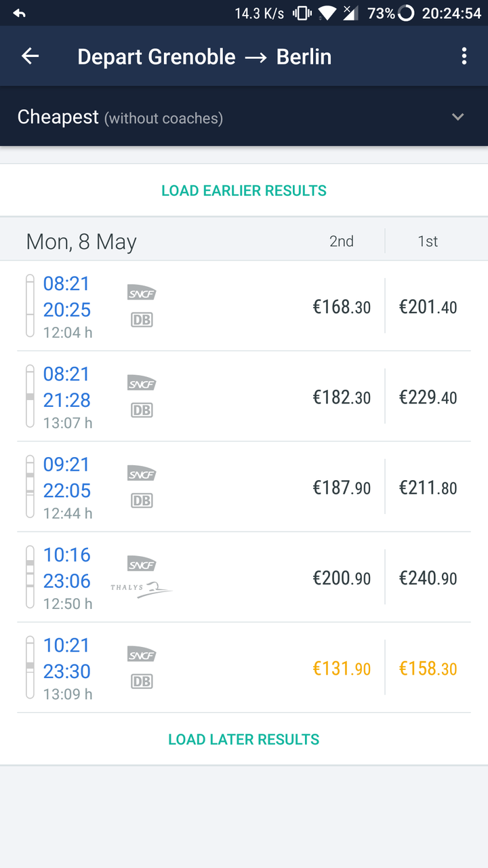Screen dimensions: 488x868
Task: Tap the vibrate mode status icon
Action: (302, 13)
